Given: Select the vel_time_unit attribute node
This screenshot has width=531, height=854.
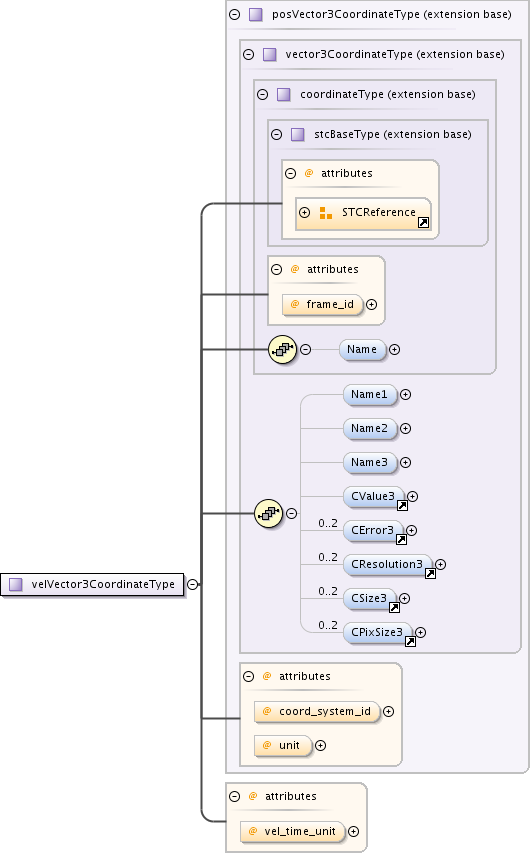Looking at the screenshot, I should [292, 832].
